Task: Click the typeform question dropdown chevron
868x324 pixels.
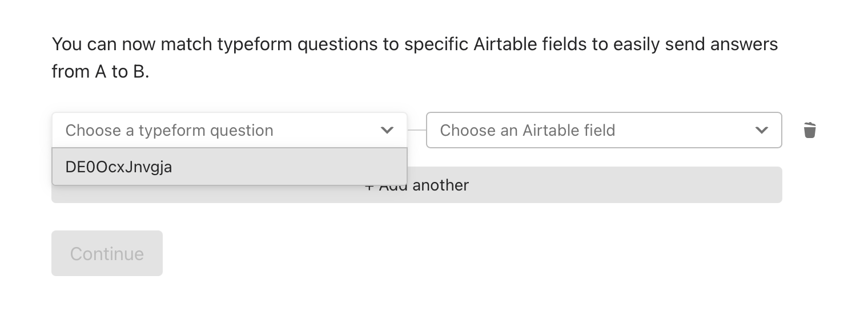Action: (x=387, y=130)
